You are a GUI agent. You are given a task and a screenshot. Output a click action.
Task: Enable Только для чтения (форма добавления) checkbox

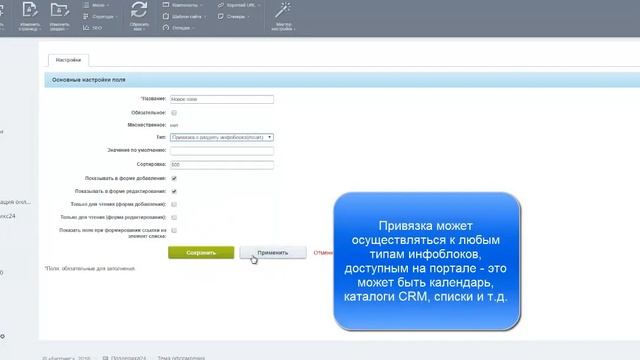click(x=174, y=204)
